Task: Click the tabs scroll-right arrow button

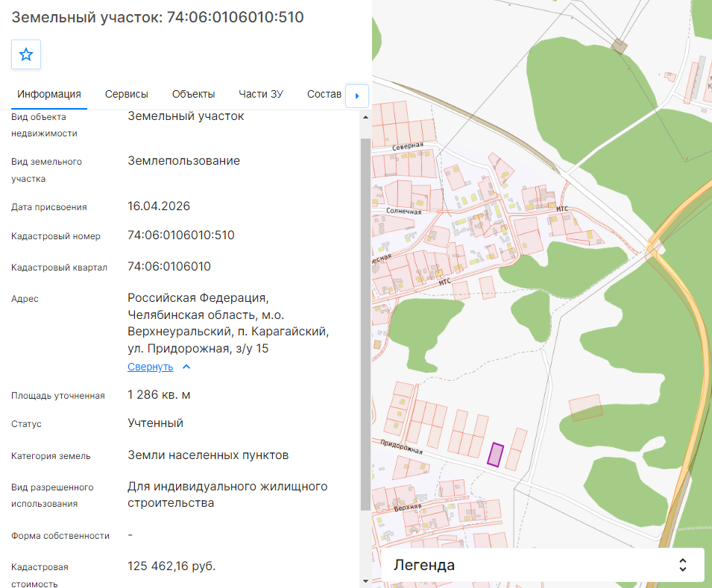Action: [357, 96]
